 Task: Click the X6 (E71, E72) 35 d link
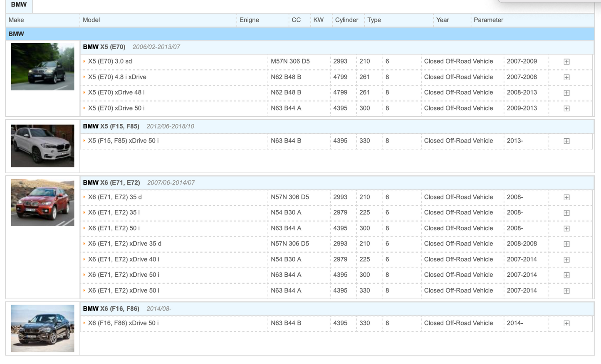115,197
